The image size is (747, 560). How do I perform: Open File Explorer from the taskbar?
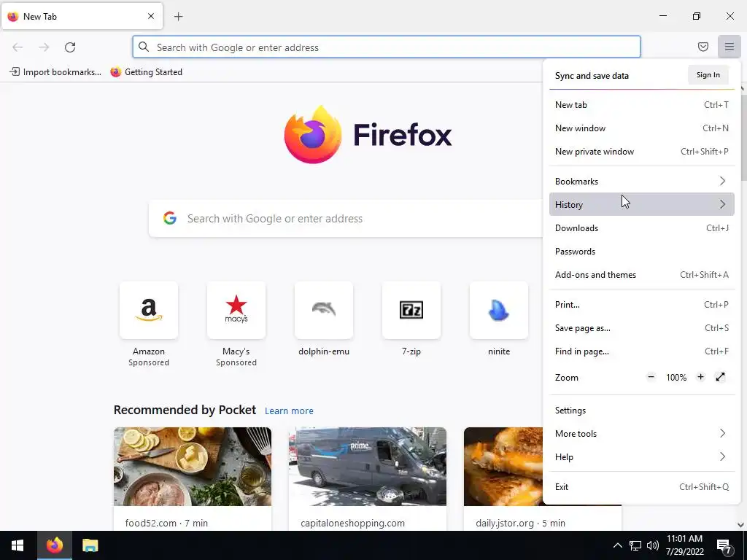click(90, 545)
